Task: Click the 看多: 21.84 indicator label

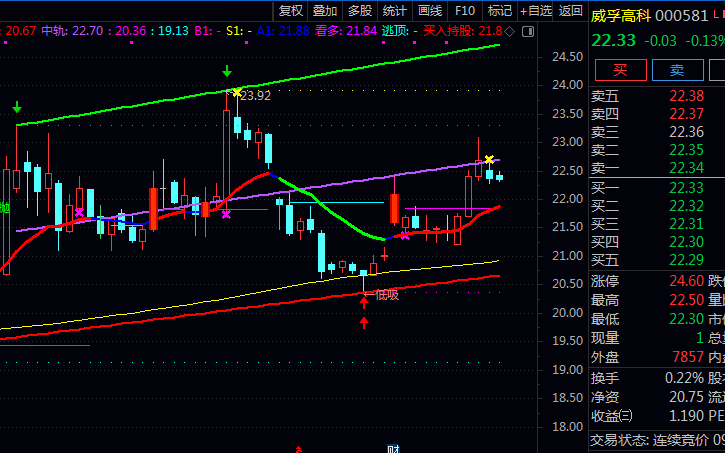Action: (x=346, y=31)
